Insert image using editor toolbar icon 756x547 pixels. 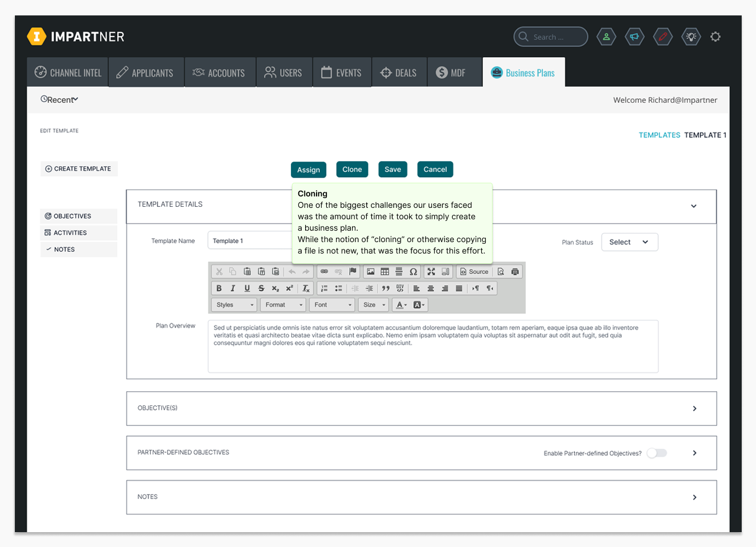371,272
